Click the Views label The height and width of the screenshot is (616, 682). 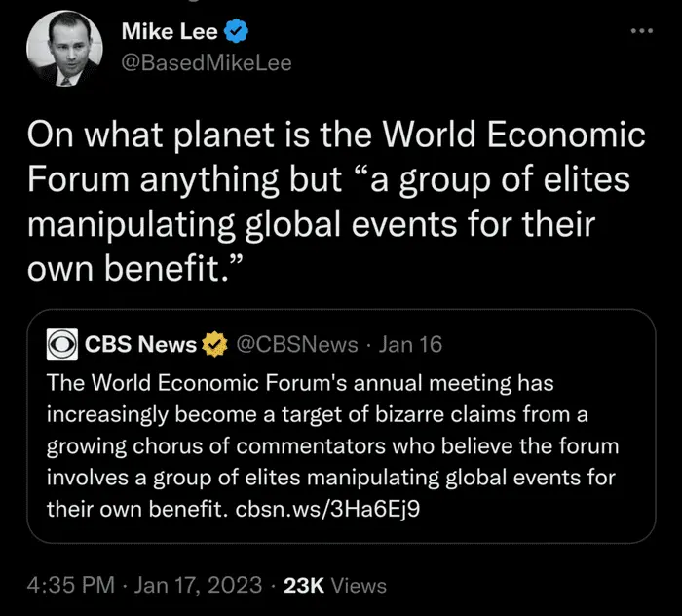coord(359,586)
